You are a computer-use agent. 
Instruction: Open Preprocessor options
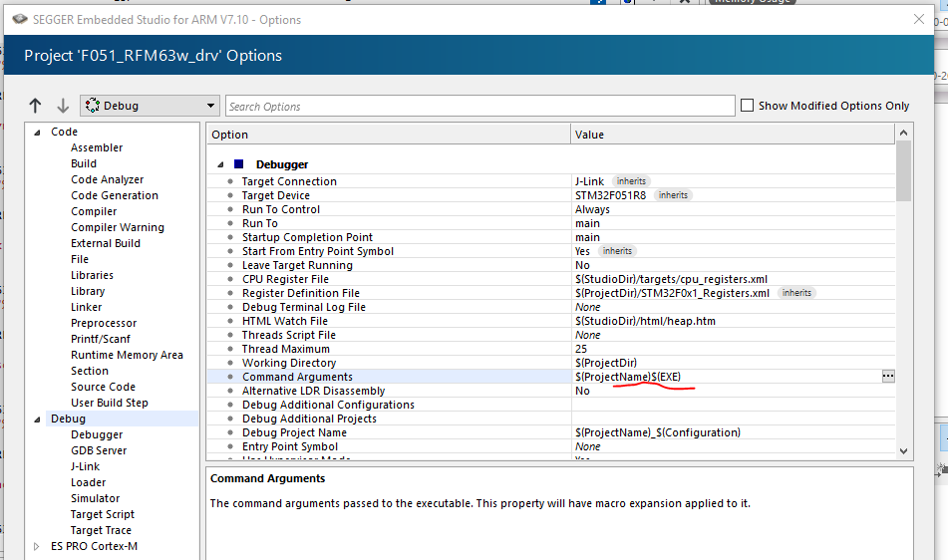[104, 323]
